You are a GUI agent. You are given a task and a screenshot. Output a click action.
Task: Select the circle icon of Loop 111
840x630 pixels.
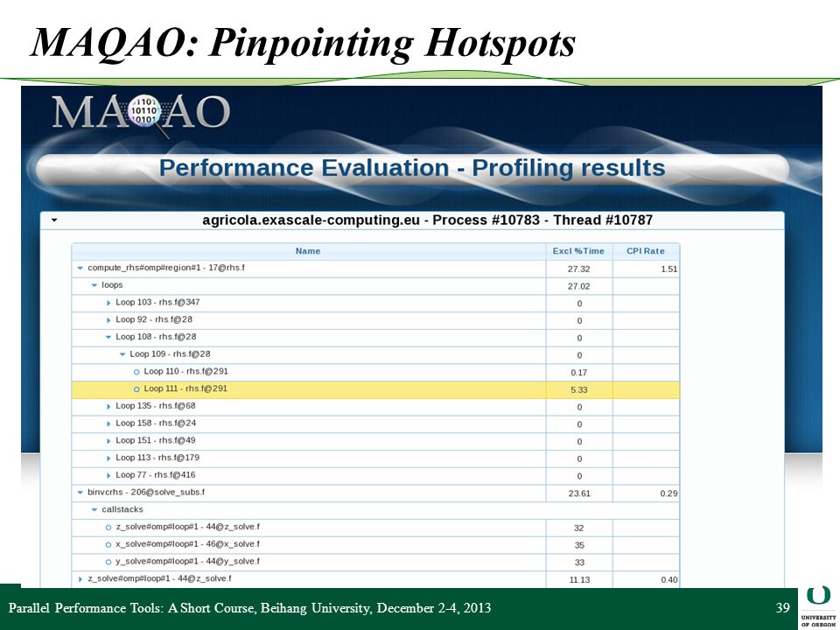pyautogui.click(x=136, y=389)
